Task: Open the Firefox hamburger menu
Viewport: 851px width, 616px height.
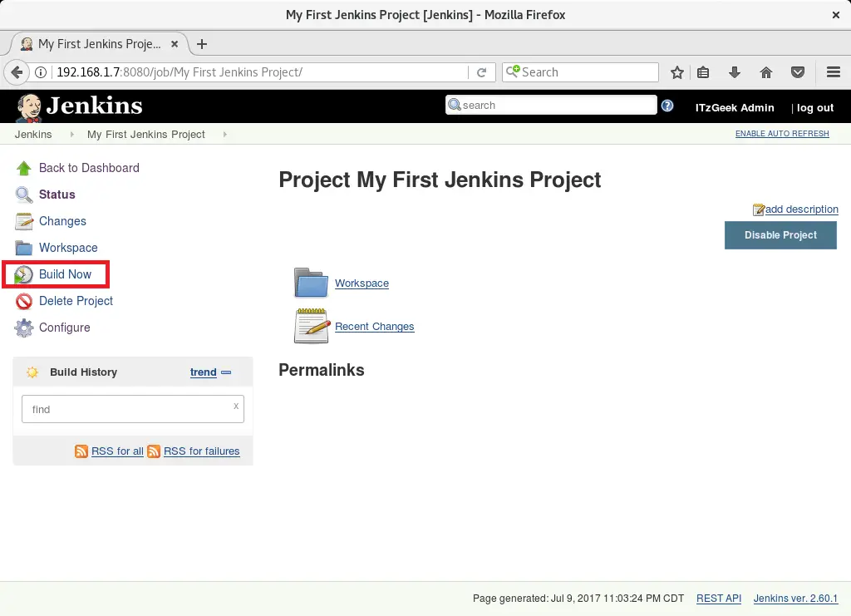Action: (834, 72)
